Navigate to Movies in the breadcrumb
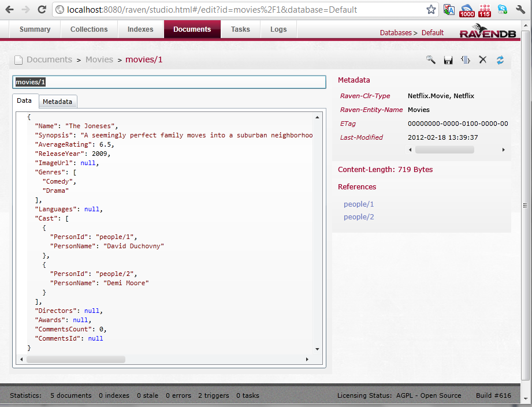 tap(99, 59)
